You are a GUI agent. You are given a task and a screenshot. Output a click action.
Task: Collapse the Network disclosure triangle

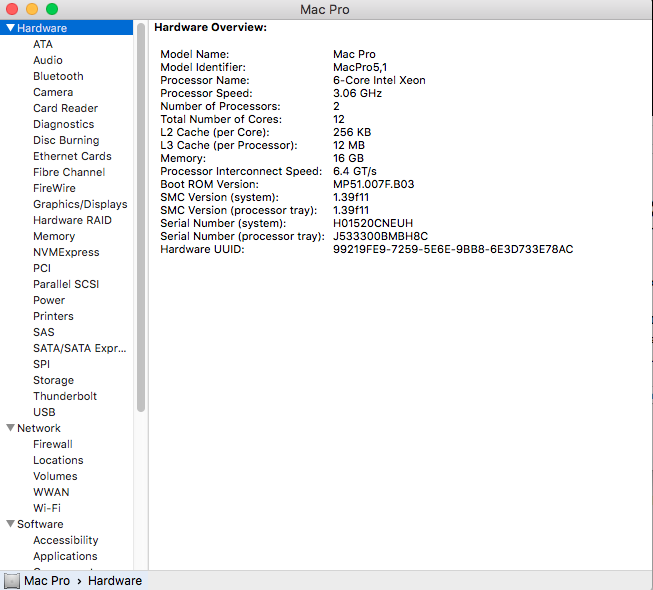pyautogui.click(x=10, y=428)
